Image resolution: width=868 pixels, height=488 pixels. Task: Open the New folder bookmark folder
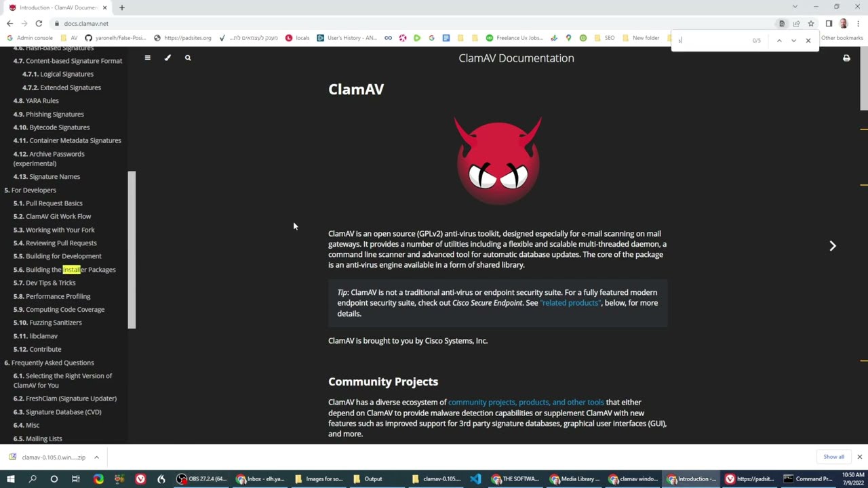pyautogui.click(x=641, y=38)
